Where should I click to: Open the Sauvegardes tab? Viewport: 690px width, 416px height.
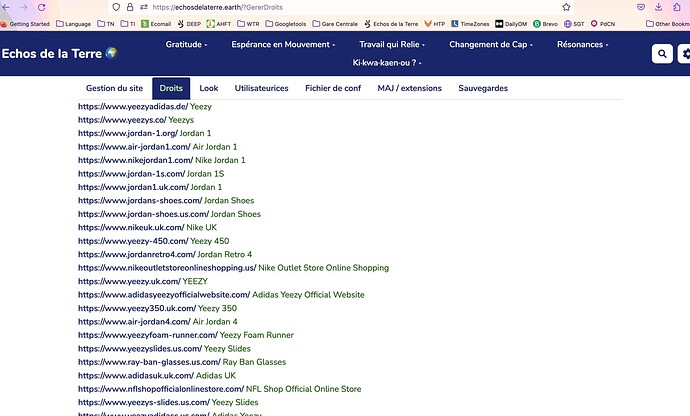click(483, 88)
